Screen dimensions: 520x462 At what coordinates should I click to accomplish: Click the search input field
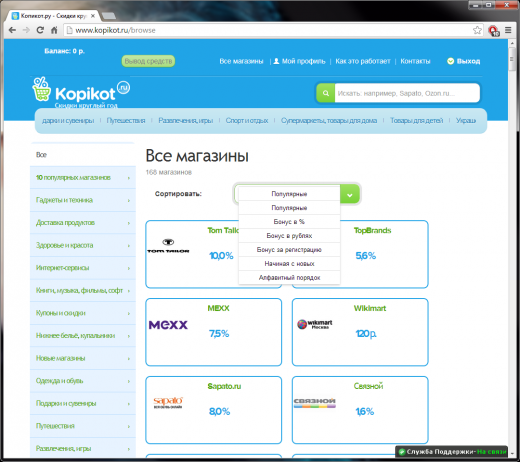click(407, 93)
